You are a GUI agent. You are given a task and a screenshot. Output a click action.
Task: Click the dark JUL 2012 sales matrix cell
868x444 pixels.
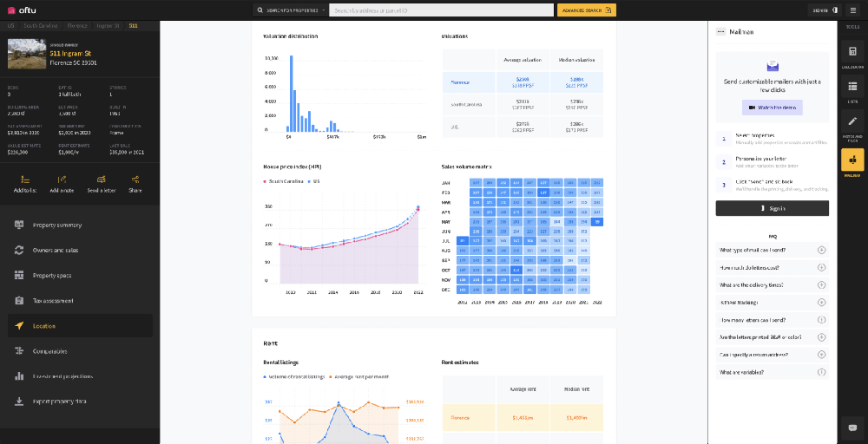point(463,240)
